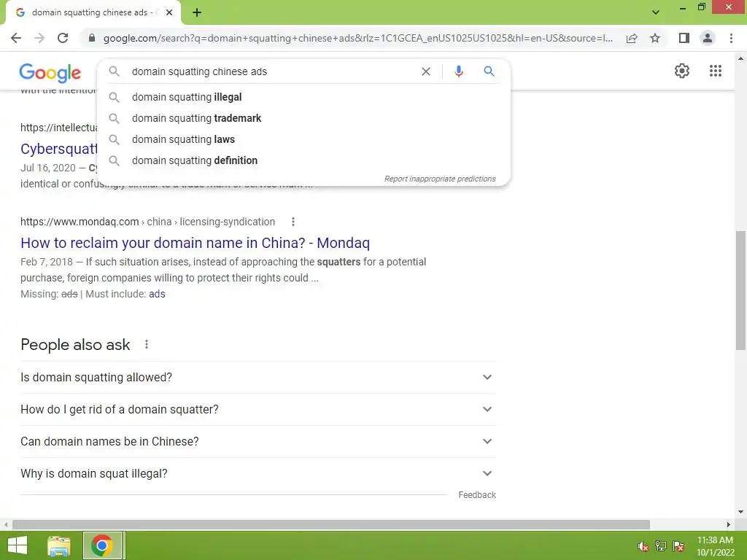Open the Chrome profile avatar menu
This screenshot has height=560, width=747.
708,38
